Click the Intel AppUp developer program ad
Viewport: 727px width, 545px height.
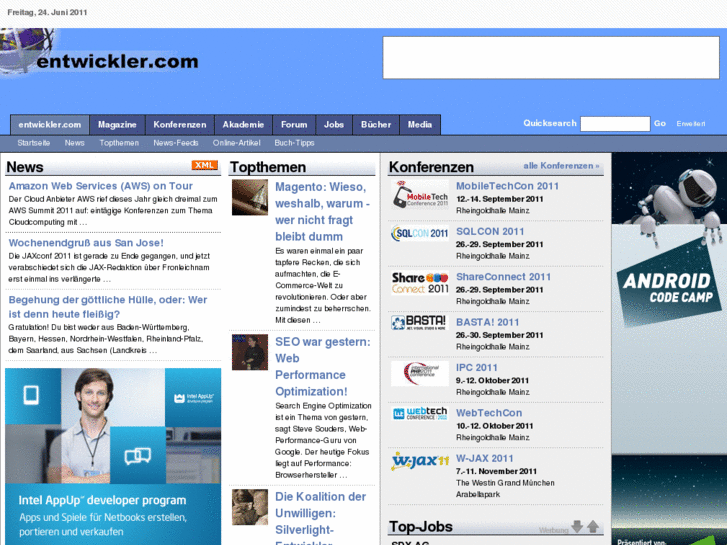pyautogui.click(x=113, y=456)
